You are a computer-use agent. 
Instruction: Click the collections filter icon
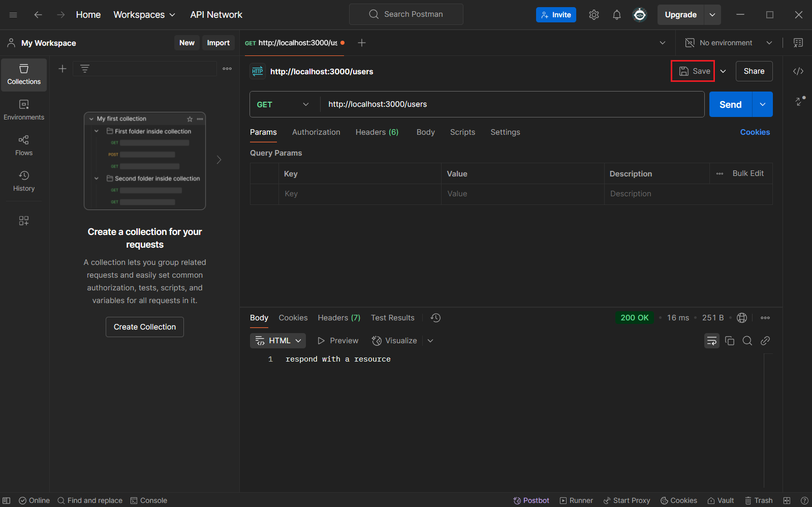(85, 69)
